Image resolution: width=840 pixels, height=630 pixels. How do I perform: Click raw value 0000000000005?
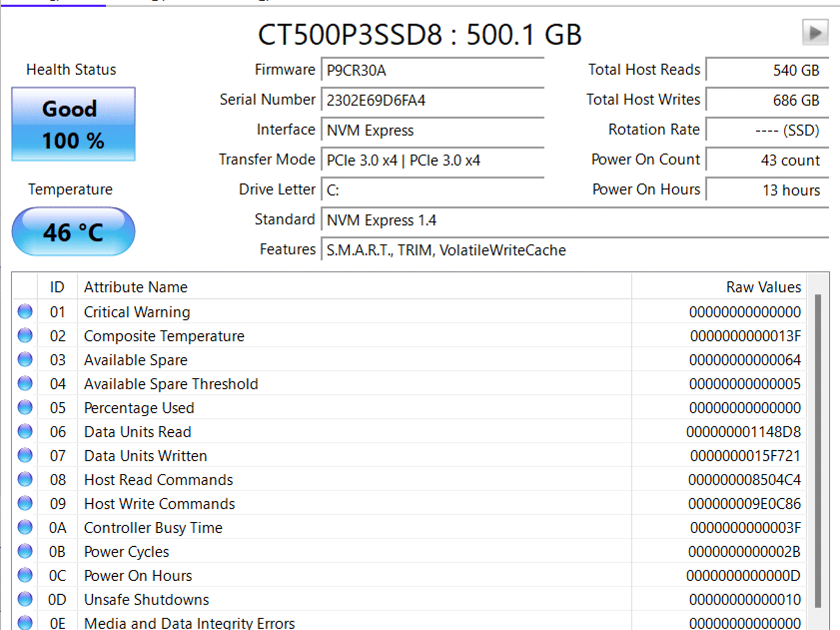[x=745, y=384]
